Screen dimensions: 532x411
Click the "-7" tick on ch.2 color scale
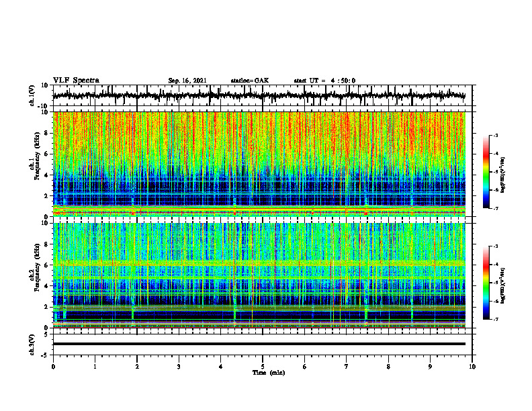click(496, 320)
